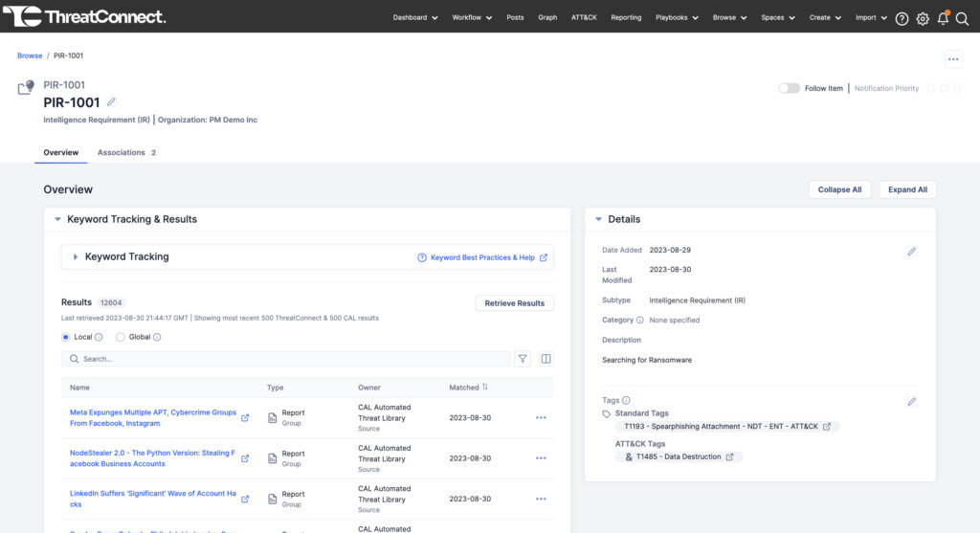Click the magnifying glass search icon in header
The height and width of the screenshot is (533, 980).
962,18
